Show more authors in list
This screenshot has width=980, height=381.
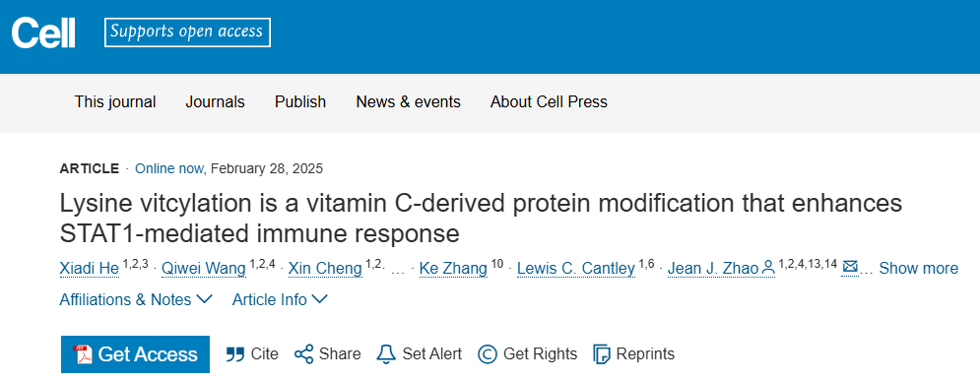point(918,269)
